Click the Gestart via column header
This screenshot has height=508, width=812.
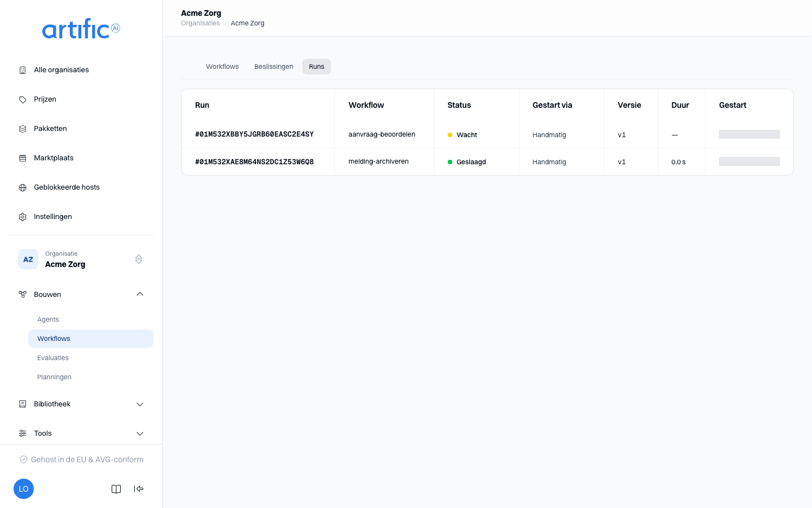[x=552, y=105]
